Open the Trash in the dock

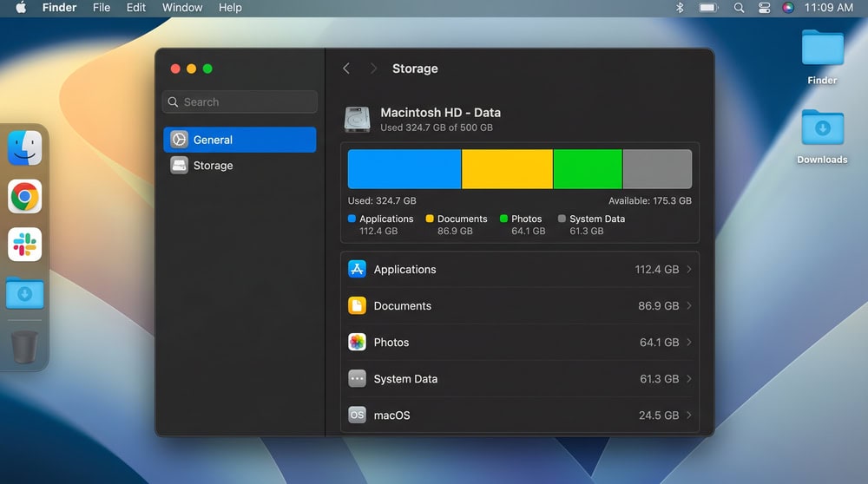pyautogui.click(x=25, y=347)
